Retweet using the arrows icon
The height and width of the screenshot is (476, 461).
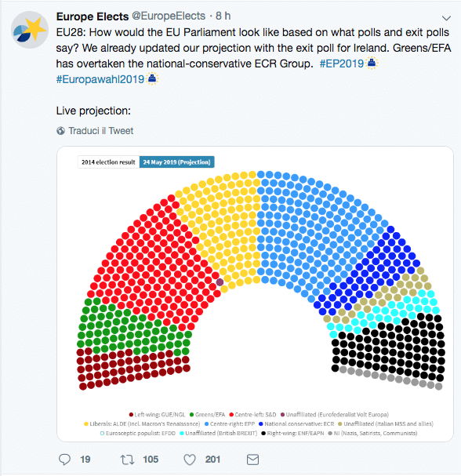pos(127,460)
